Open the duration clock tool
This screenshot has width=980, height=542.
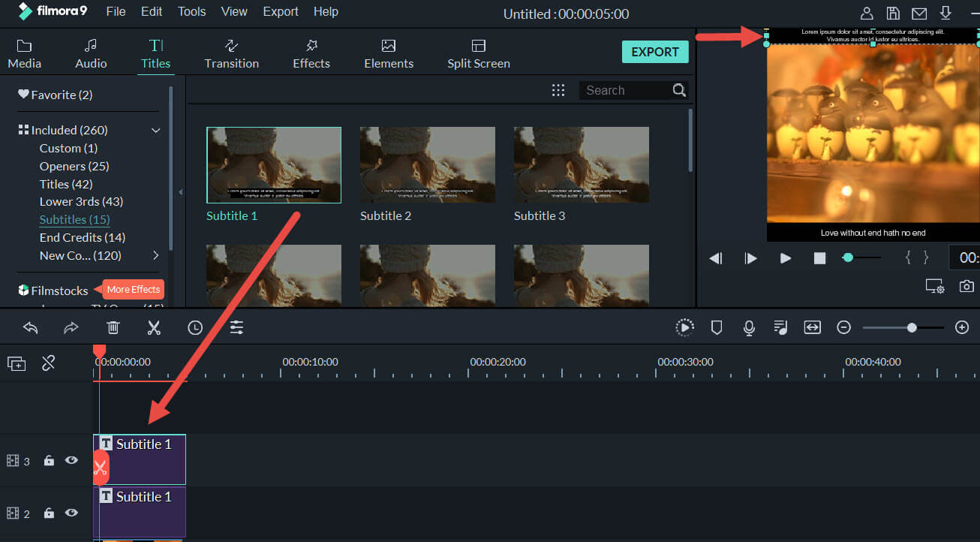tap(195, 327)
